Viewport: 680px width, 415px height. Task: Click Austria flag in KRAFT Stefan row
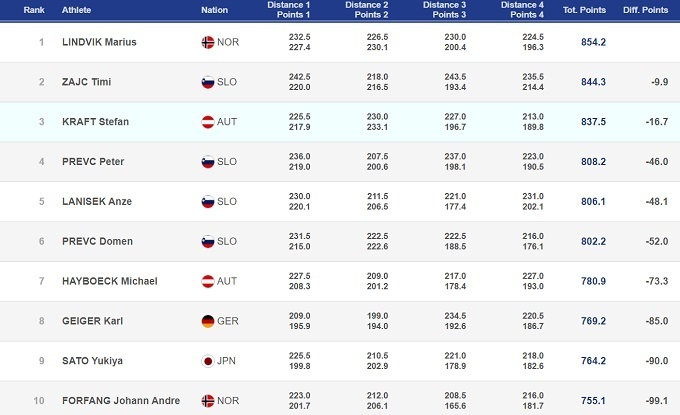click(208, 122)
